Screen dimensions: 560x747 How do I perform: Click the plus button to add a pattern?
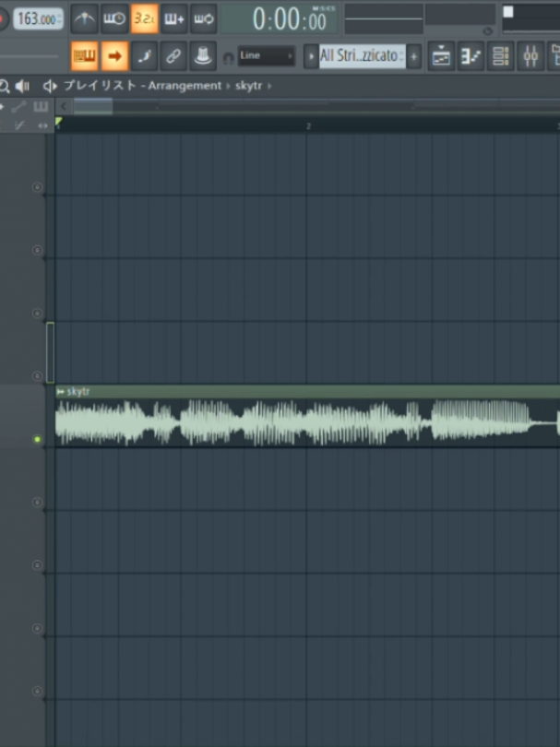[x=413, y=56]
